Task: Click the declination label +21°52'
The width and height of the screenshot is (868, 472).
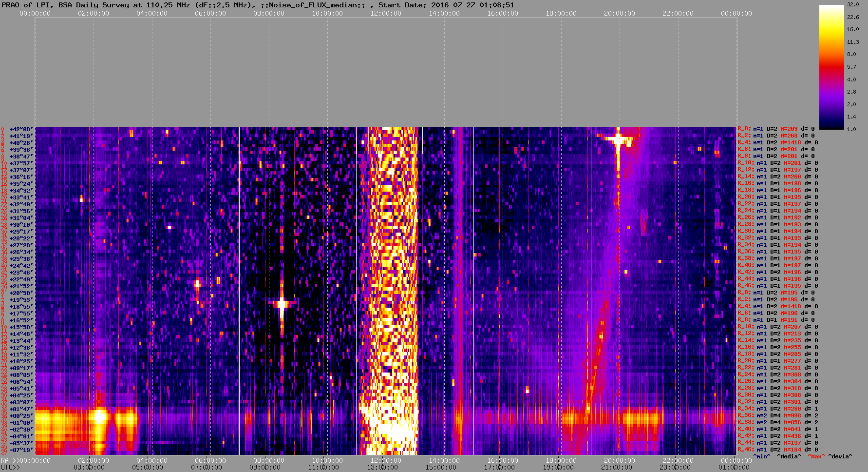Action: pos(20,286)
